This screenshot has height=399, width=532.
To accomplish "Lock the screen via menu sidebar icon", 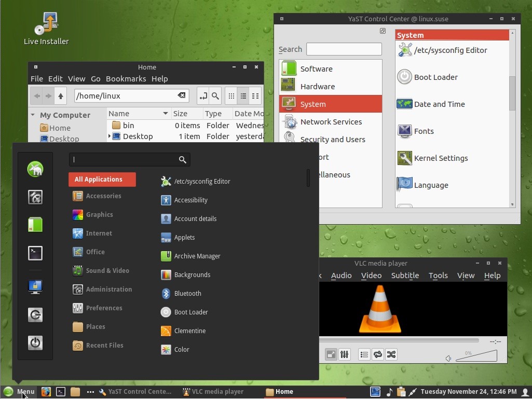I will pyautogui.click(x=35, y=286).
